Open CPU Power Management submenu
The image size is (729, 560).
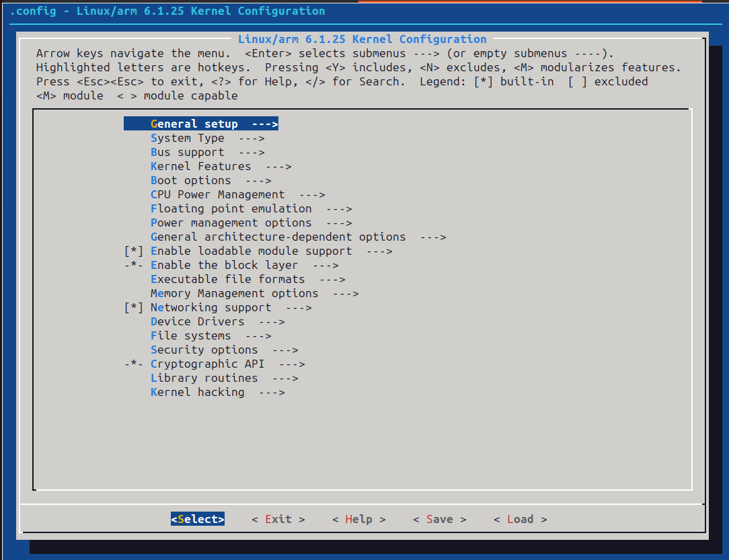237,194
